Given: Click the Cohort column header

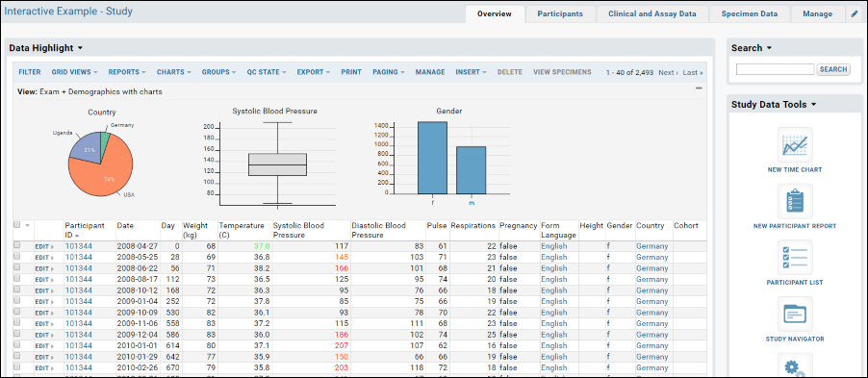Looking at the screenshot, I should pos(686,225).
